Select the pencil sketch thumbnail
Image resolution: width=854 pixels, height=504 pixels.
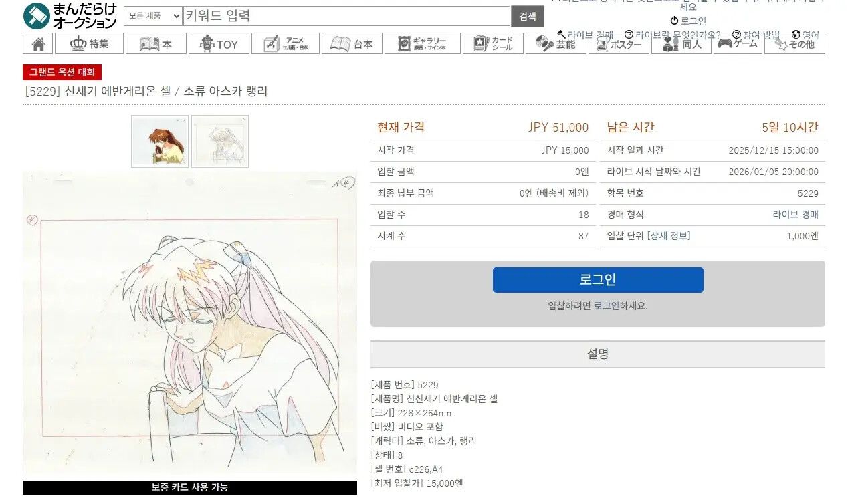click(x=220, y=141)
